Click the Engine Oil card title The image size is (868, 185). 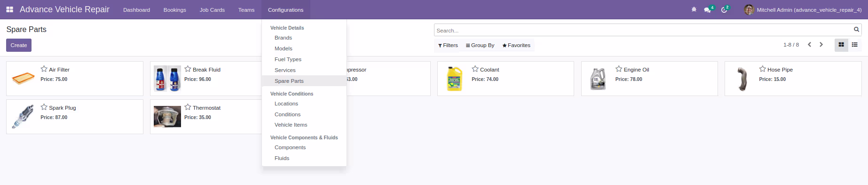click(x=636, y=70)
